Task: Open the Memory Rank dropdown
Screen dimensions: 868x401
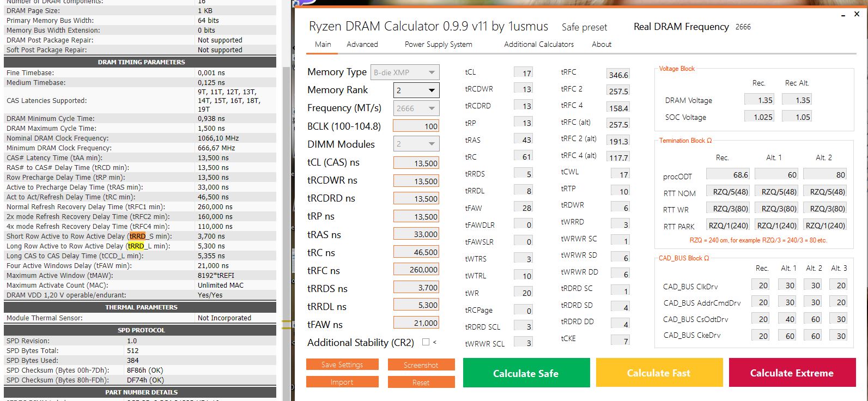Action: pyautogui.click(x=416, y=90)
